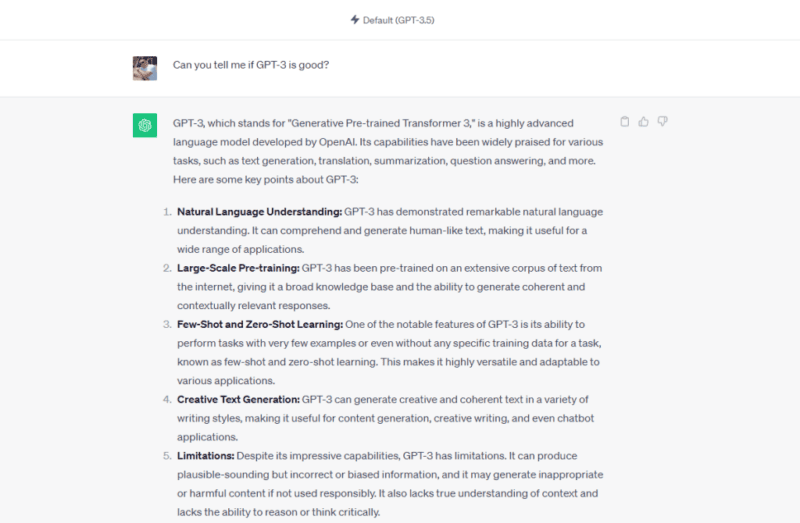Click the line 'Here are some key points about GPT-3:'
This screenshot has height=523, width=800.
coord(266,180)
